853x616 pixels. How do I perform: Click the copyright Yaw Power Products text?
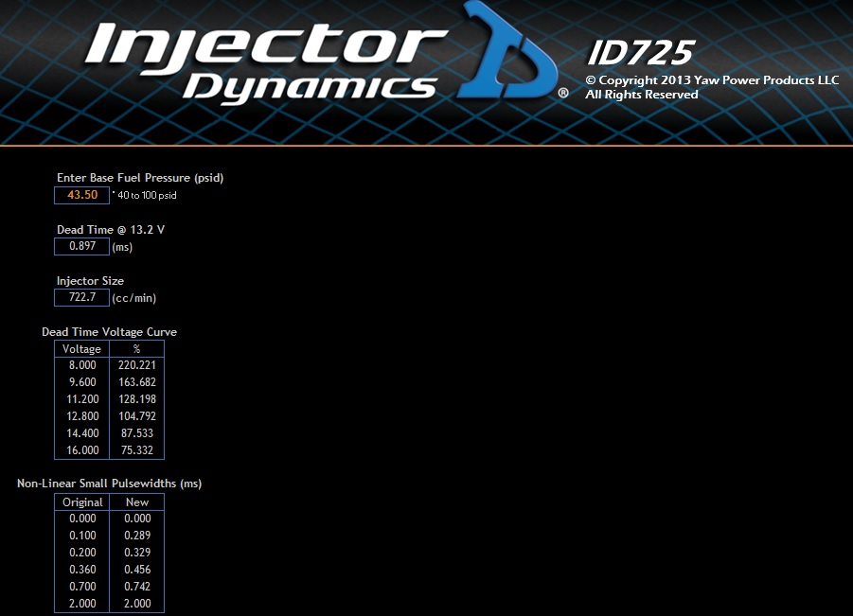712,80
